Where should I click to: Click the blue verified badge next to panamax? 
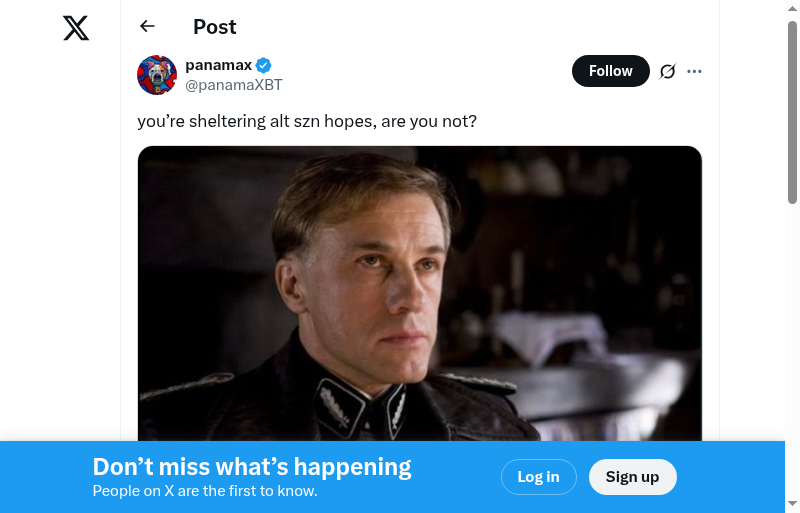tap(264, 66)
